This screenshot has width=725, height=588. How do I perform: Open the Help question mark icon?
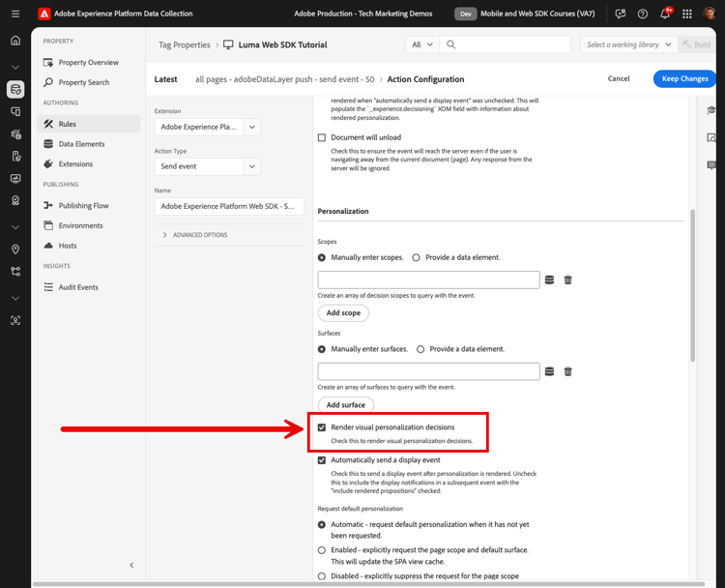(642, 14)
